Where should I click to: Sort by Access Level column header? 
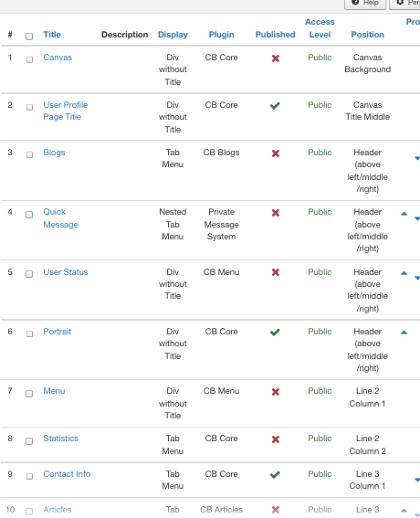tap(320, 28)
